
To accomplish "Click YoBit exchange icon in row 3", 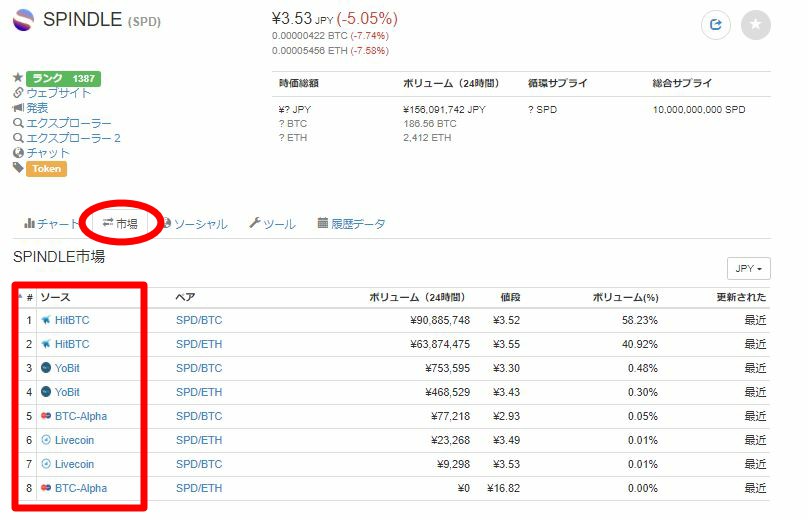I will [x=46, y=368].
